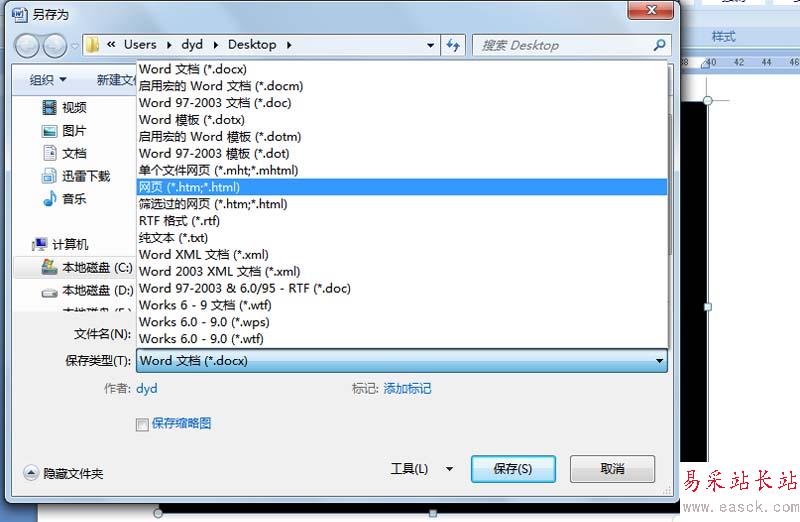Open the 文档 library in the sidebar
800x522 pixels.
[64, 153]
